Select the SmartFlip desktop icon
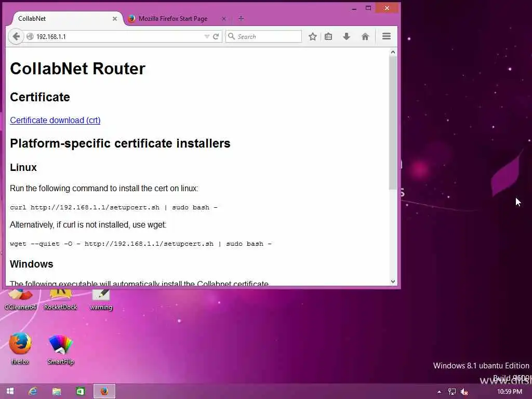The height and width of the screenshot is (399, 532). [61, 350]
